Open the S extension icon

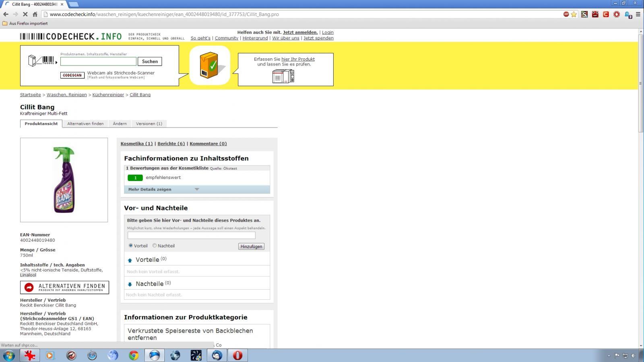585,14
